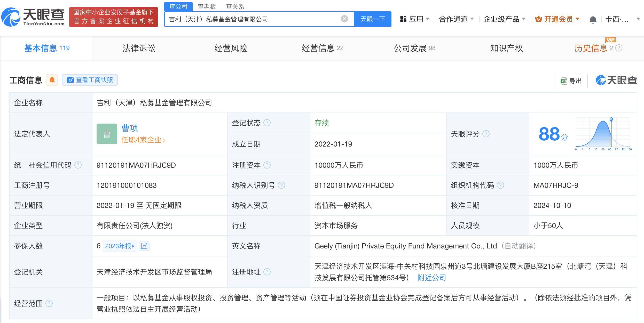Select registered capital 10000万人民币
644x323 pixels.
pos(339,165)
